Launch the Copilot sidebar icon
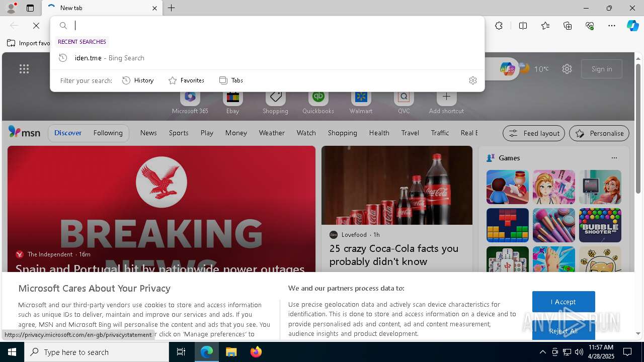This screenshot has height=362, width=644. 633,26
